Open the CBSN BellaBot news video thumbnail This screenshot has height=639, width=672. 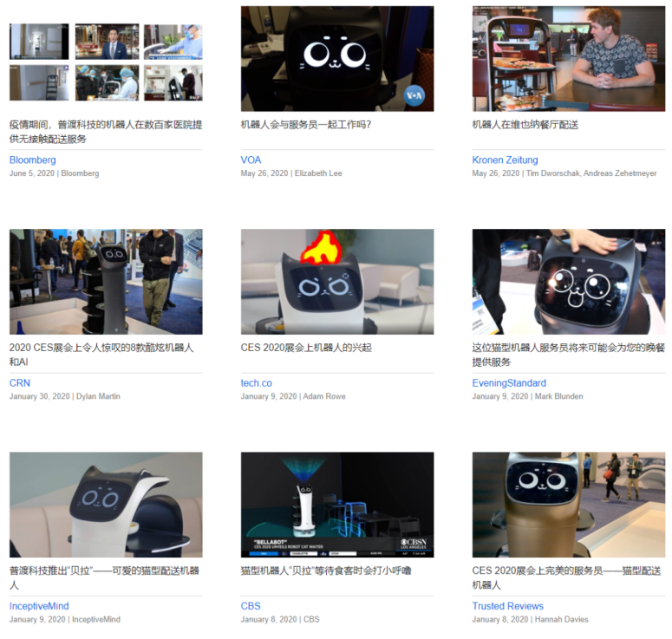click(x=337, y=505)
